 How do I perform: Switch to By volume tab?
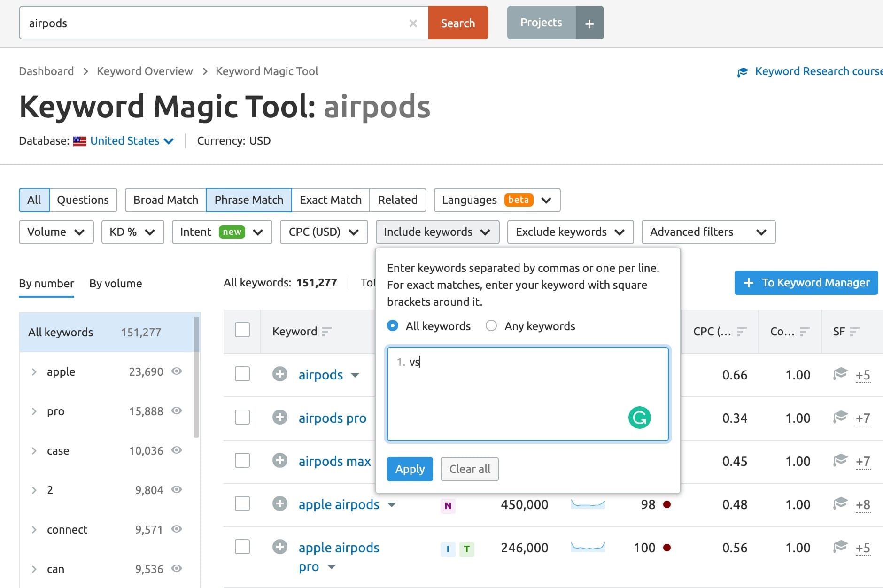tap(116, 284)
